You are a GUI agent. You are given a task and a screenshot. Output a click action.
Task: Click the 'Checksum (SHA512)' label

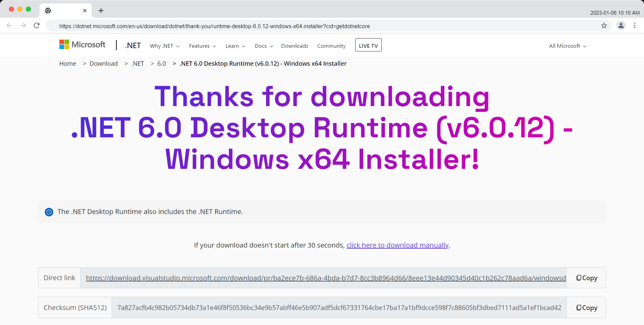coord(75,308)
